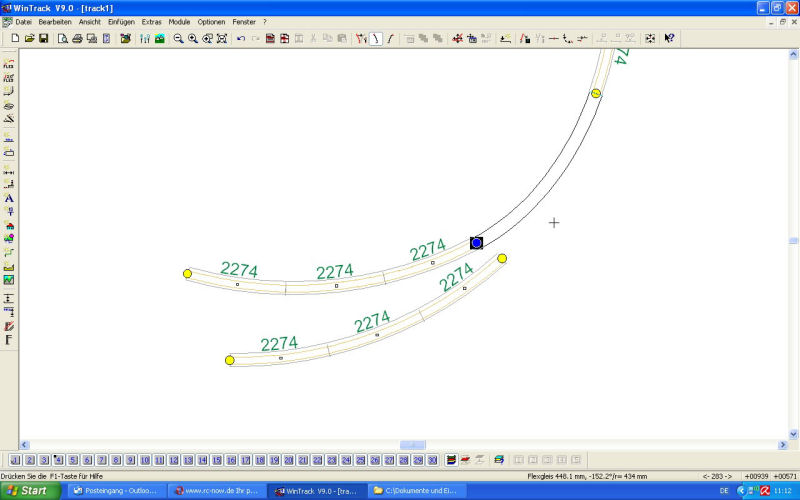Toggle layer 7 button
This screenshot has height=500, width=800.
coord(102,460)
